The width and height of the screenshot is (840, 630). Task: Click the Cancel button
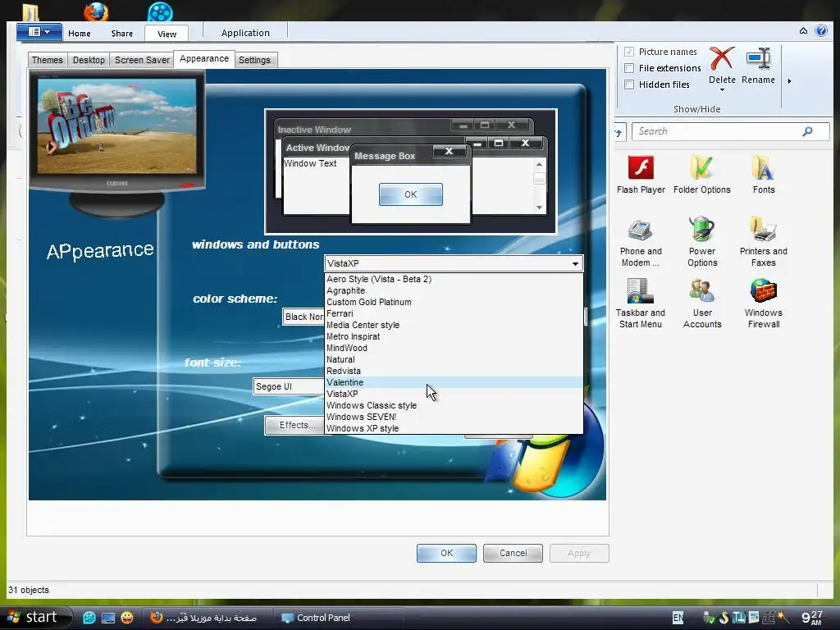tap(513, 554)
